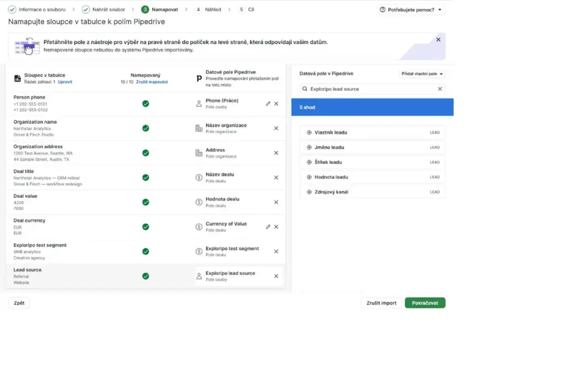Go to step 4 Náhled
The height and width of the screenshot is (392, 567).
coord(208,9)
